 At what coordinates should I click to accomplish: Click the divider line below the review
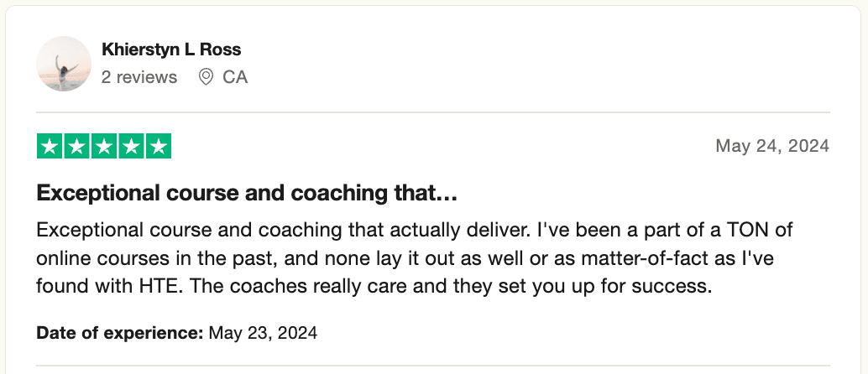[x=433, y=366]
